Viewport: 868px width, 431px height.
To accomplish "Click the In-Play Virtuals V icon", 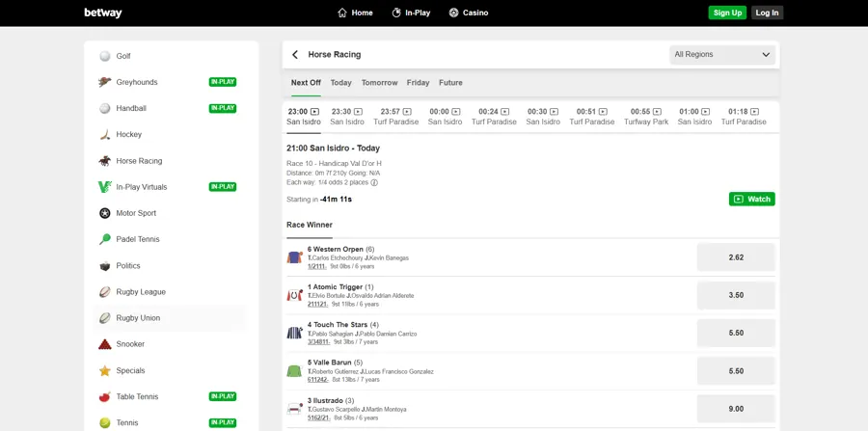I will pyautogui.click(x=104, y=187).
